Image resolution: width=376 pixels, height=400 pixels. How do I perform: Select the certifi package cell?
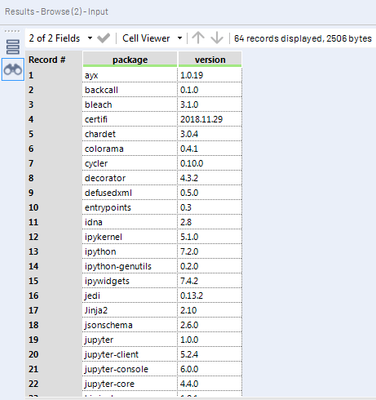(x=130, y=119)
